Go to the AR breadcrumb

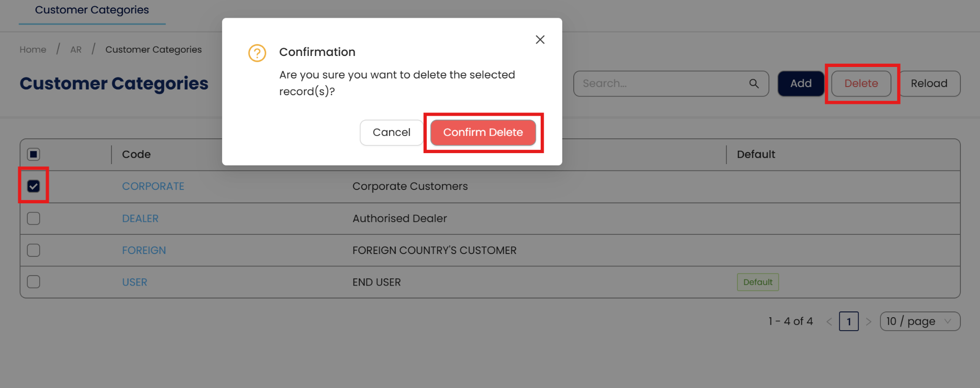(76, 50)
